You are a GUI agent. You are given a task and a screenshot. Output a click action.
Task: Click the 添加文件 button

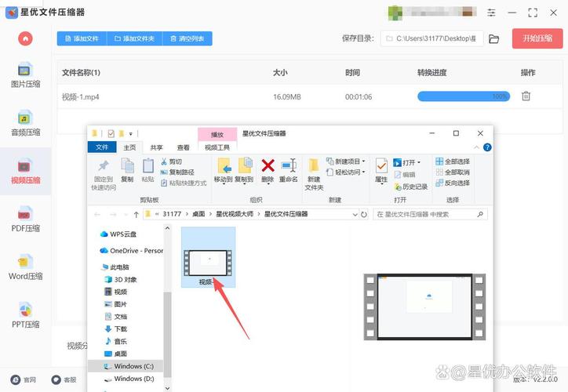(82, 38)
